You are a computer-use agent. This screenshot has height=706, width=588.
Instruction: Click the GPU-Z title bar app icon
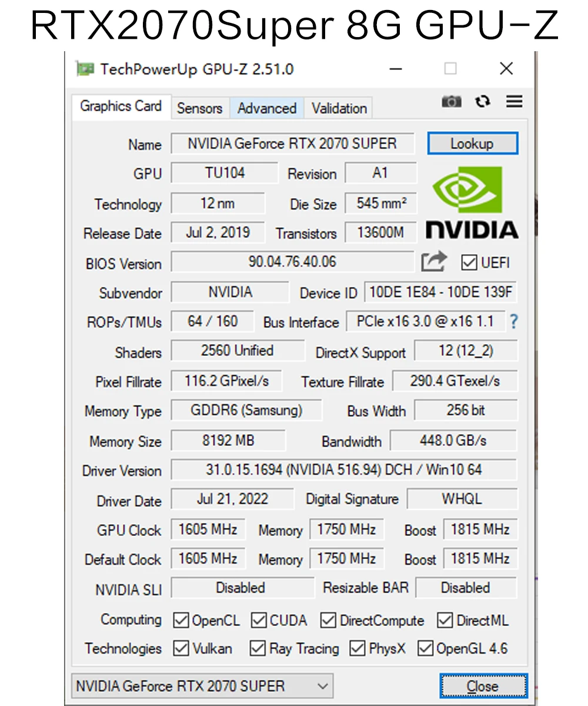[x=85, y=69]
